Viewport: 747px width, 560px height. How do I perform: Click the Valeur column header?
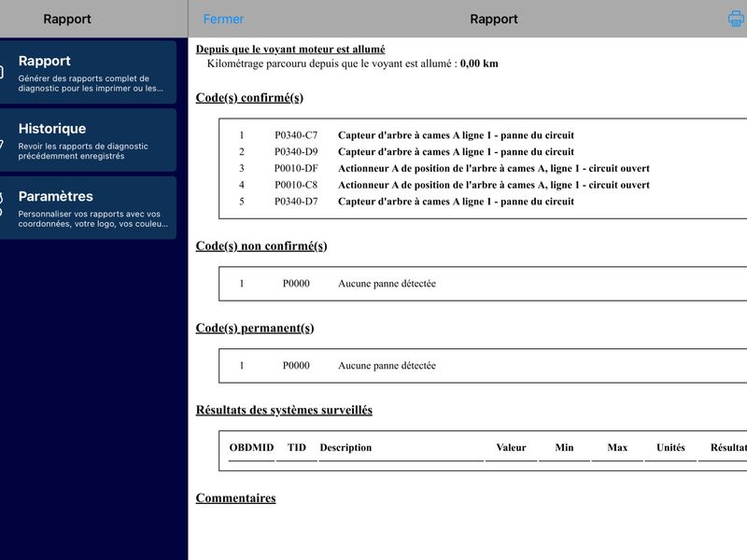[x=511, y=448]
